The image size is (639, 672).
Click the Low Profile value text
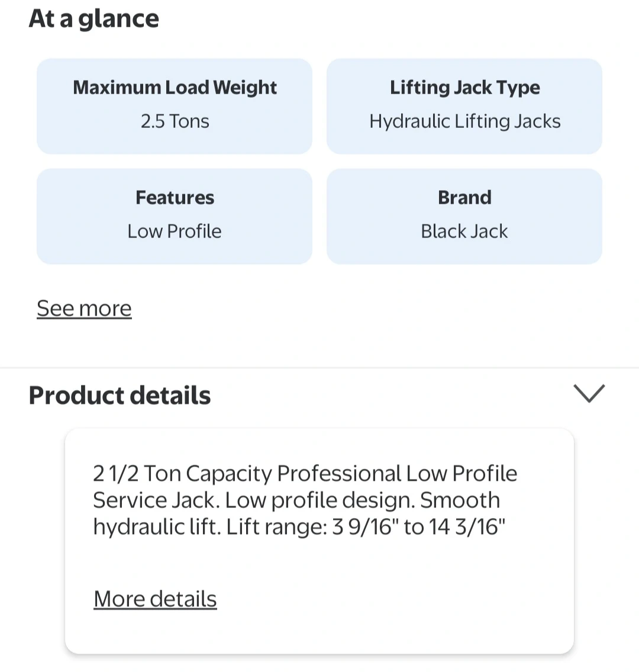(175, 231)
